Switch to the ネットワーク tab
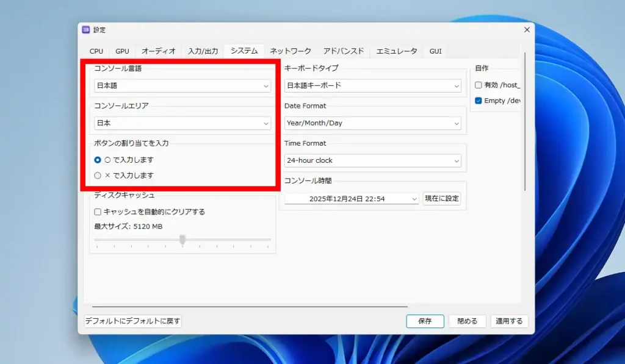 (x=289, y=51)
